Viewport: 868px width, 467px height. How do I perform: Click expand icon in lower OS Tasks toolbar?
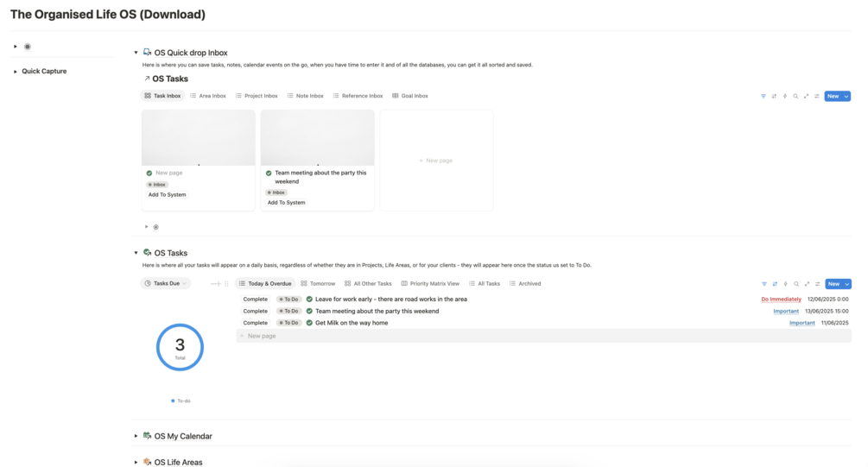807,284
